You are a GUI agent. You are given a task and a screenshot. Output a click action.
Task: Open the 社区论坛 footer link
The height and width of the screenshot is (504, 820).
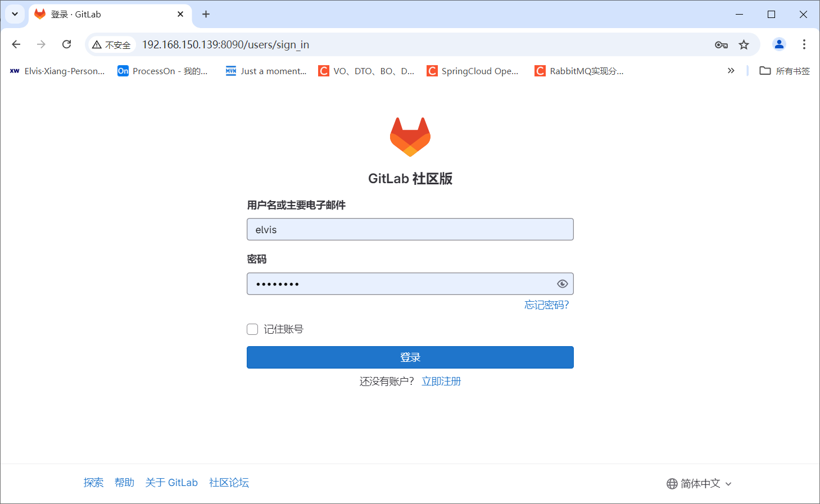pos(229,483)
